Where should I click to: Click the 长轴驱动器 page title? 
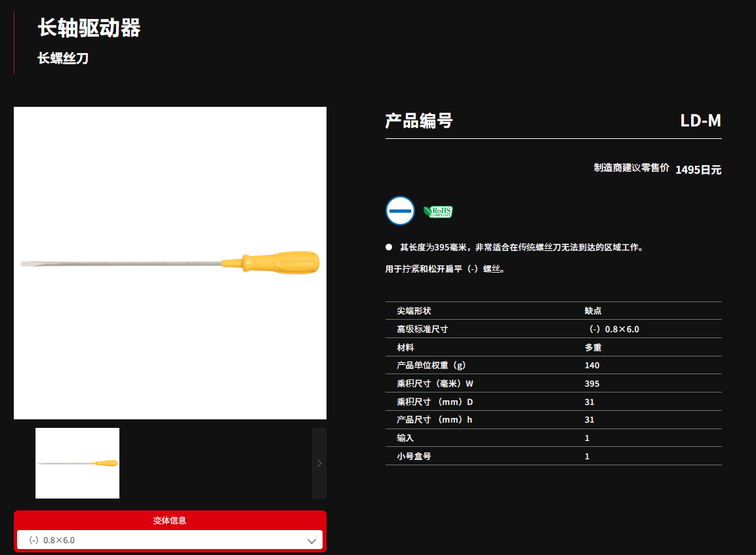click(x=89, y=28)
